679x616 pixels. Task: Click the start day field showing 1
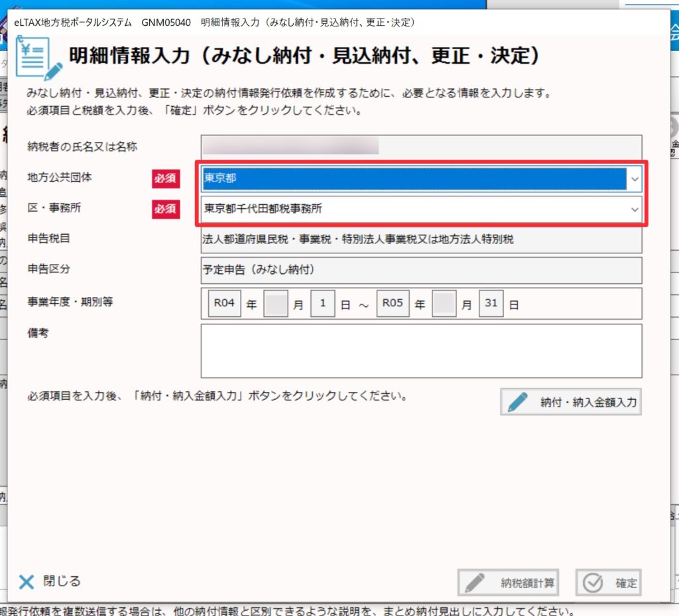(x=323, y=304)
